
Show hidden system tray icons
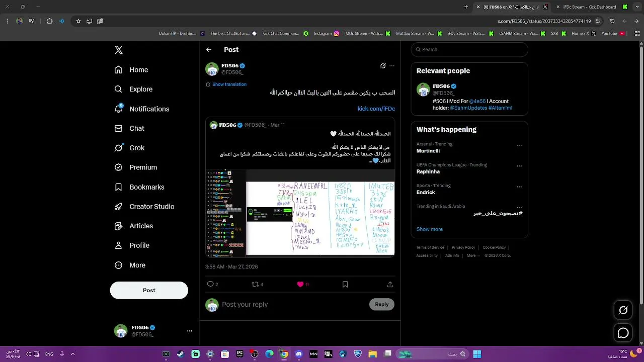tap(72, 354)
